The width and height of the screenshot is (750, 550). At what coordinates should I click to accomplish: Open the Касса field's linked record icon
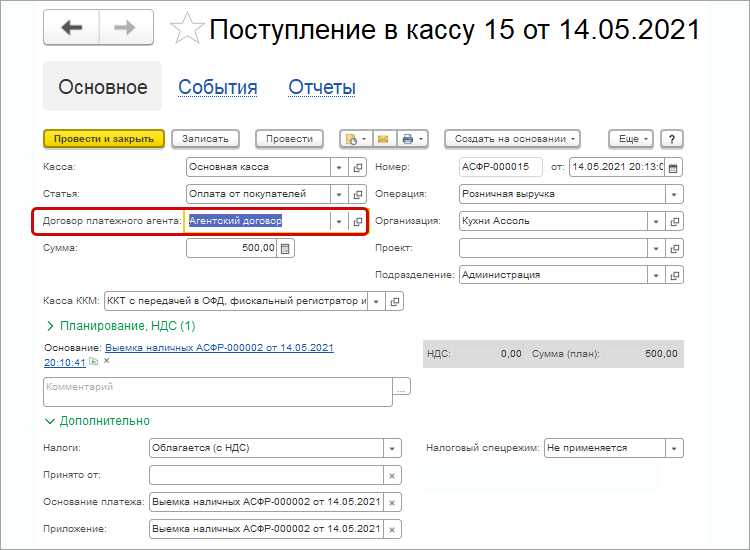click(357, 167)
